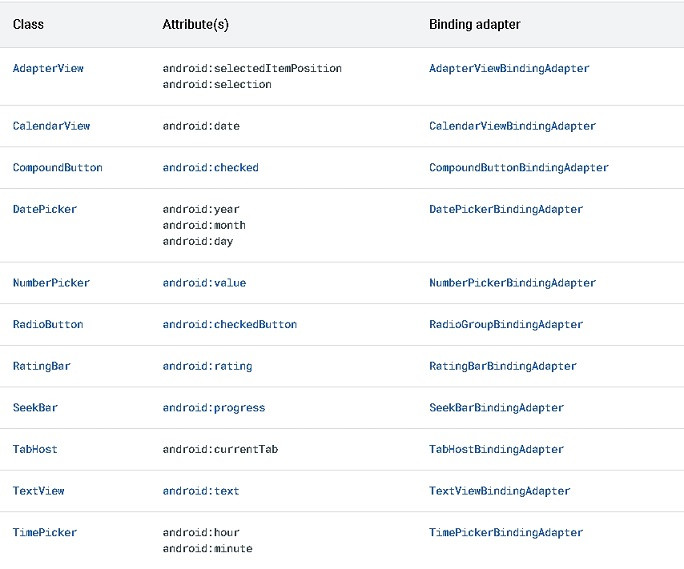
Task: Open the TextViewBindingAdapter link
Action: pyautogui.click(x=499, y=492)
